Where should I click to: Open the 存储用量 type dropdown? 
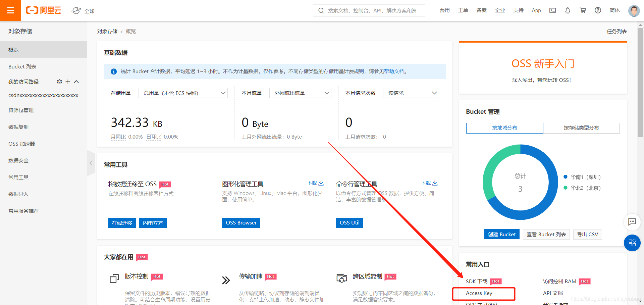[x=183, y=93]
